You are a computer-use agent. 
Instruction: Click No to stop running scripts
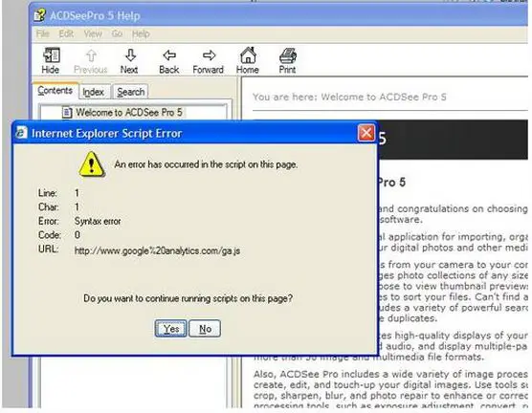tap(205, 329)
